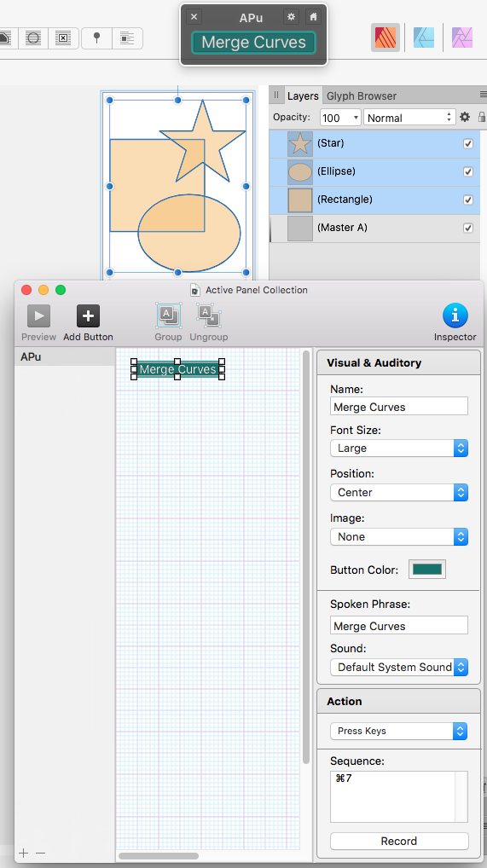The image size is (487, 868).
Task: Switch to the Affinity Photo persona icon
Action: click(x=462, y=38)
